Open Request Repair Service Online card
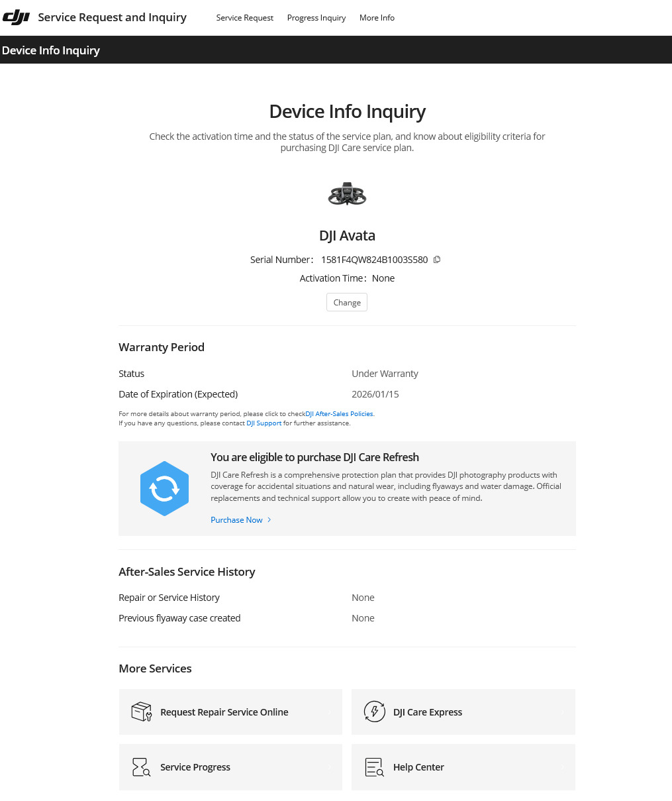Viewport: 672px width, 801px height. click(x=230, y=712)
